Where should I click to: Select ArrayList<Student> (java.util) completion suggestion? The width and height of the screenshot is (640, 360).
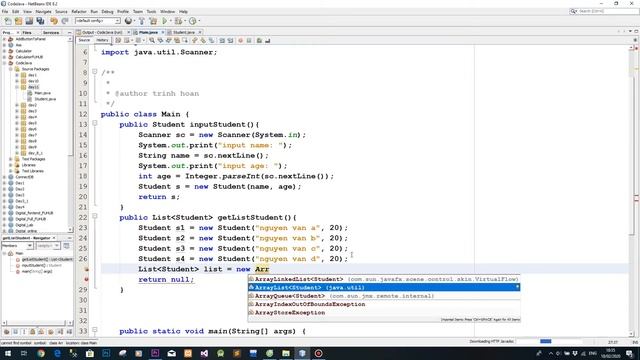click(384, 287)
